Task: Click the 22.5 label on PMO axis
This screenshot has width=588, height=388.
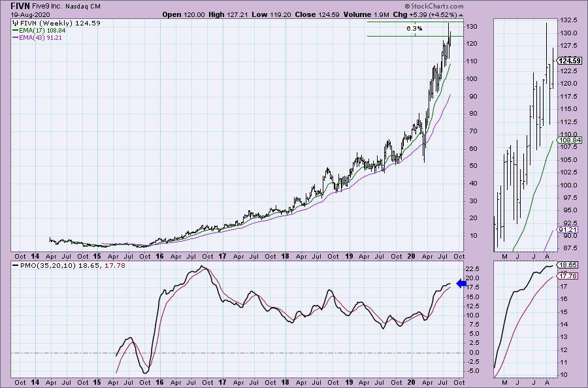Action: coord(474,268)
